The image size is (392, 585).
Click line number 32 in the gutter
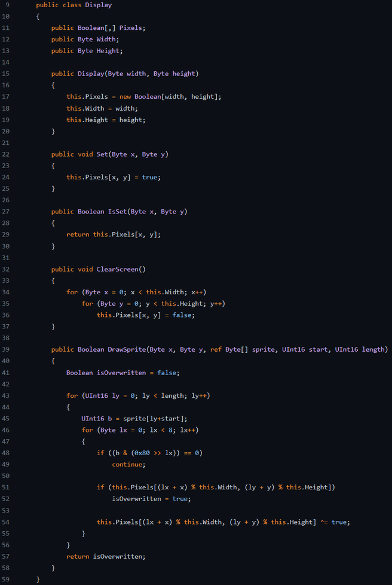click(5, 269)
